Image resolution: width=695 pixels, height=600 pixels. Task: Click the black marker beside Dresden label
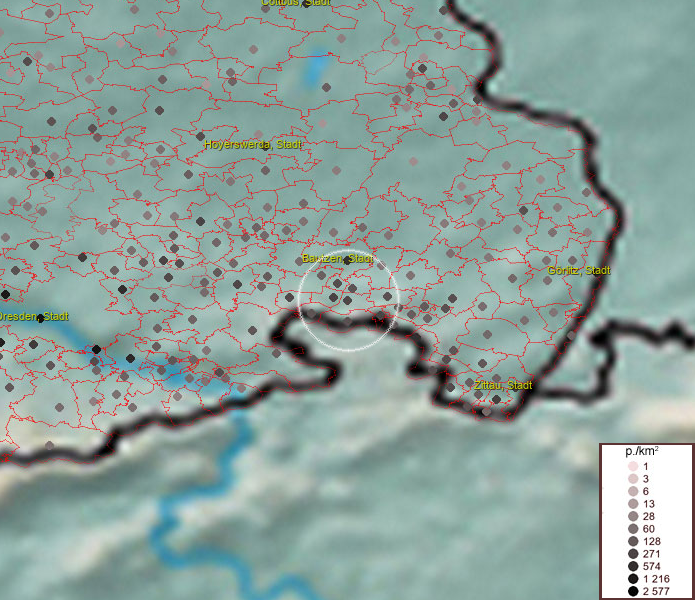click(x=41, y=318)
